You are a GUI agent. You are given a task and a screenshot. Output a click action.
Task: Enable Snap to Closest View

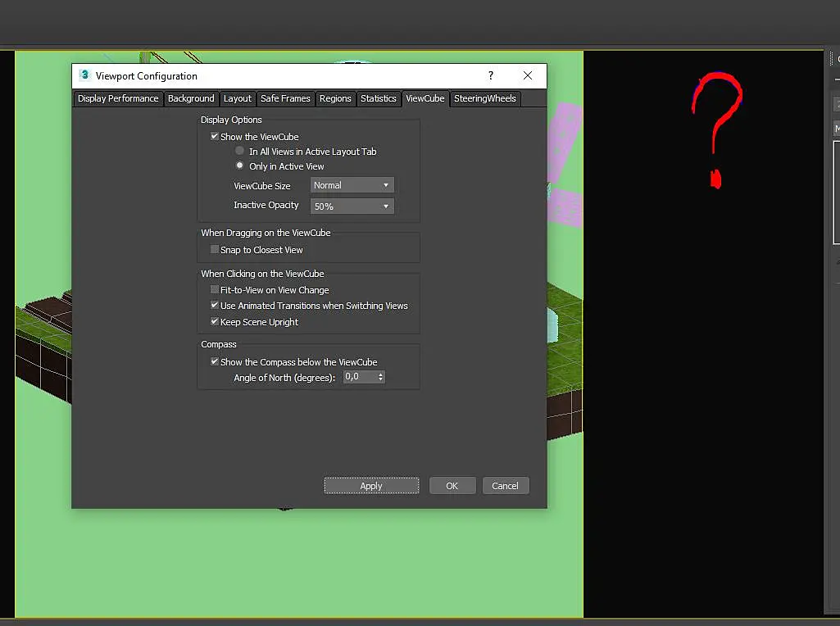214,250
